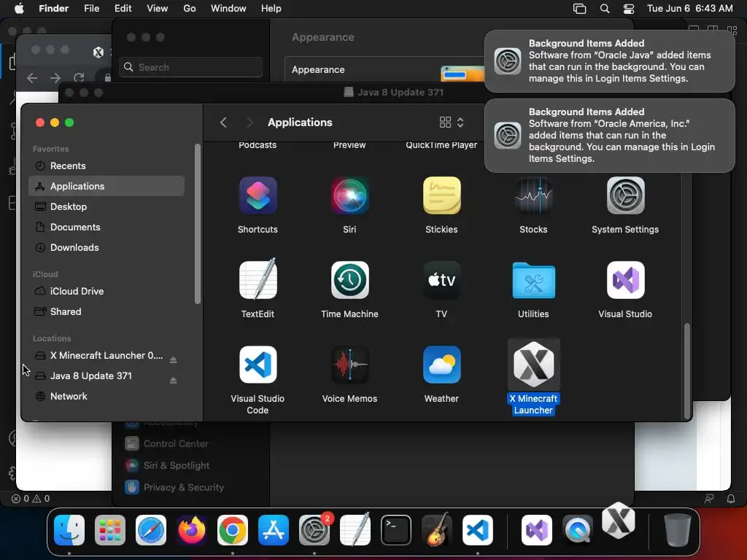Select the TextEdit app icon in Finder
This screenshot has height=560, width=747.
coord(258,279)
